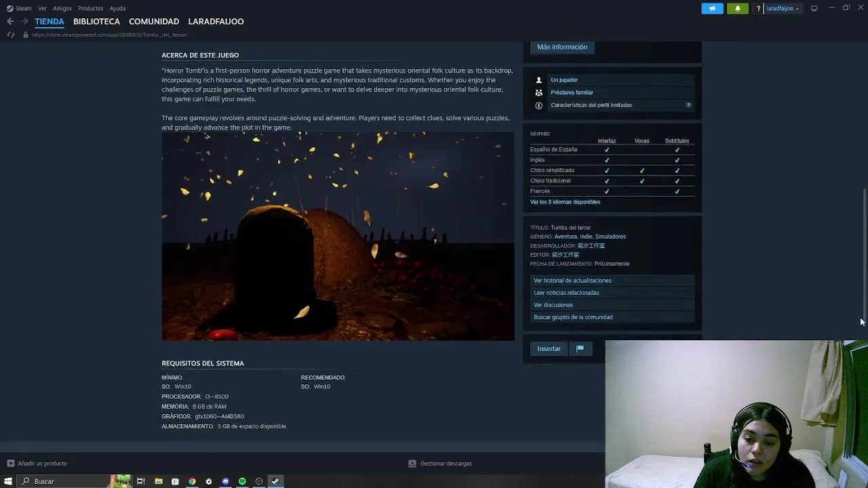Switch to the BIBLIOTECA tab
Image resolution: width=868 pixels, height=488 pixels.
click(96, 22)
